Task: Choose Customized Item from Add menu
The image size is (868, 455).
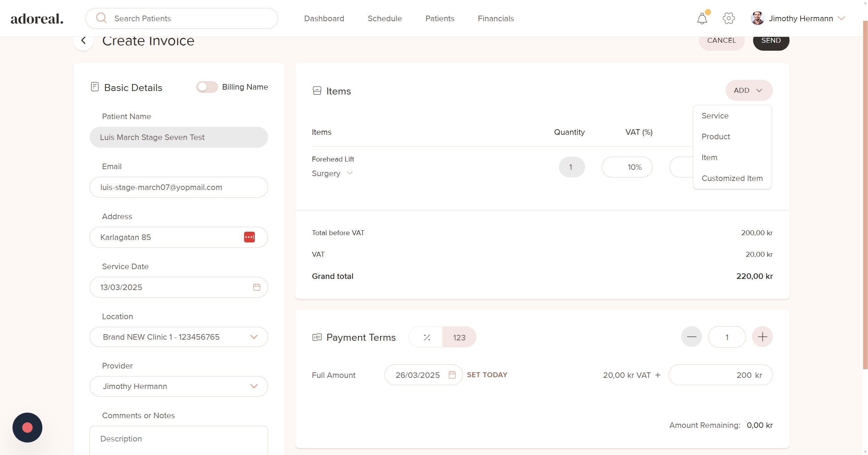Action: click(732, 178)
